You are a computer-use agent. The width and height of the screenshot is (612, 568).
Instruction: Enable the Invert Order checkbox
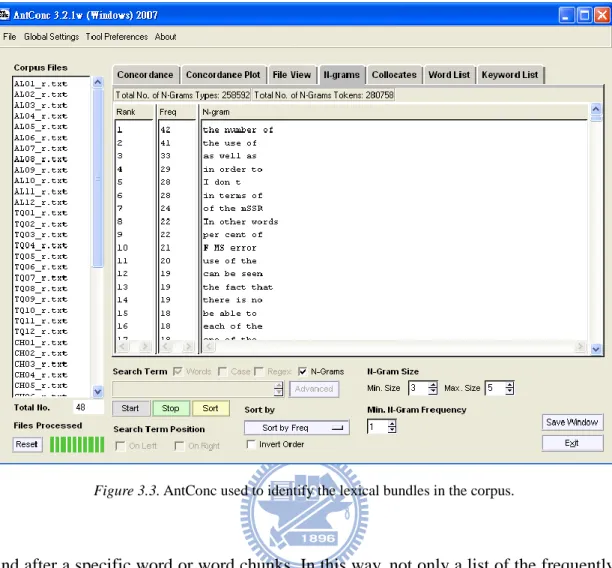coord(251,444)
